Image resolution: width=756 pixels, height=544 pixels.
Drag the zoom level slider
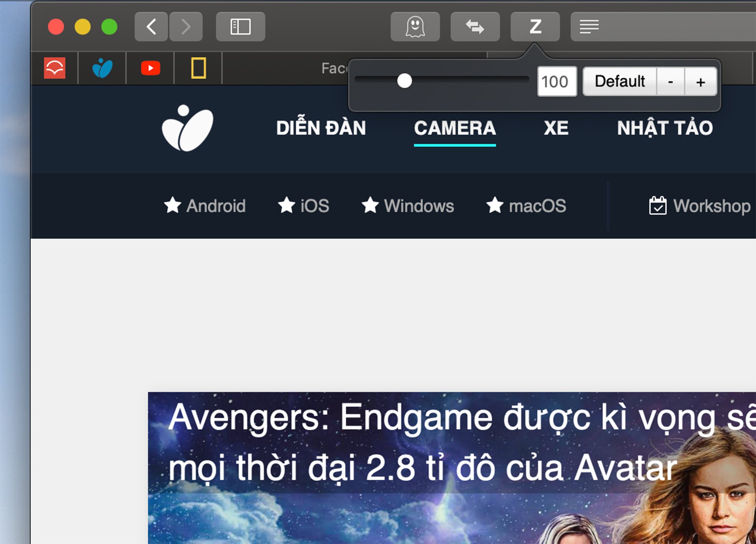[x=405, y=81]
